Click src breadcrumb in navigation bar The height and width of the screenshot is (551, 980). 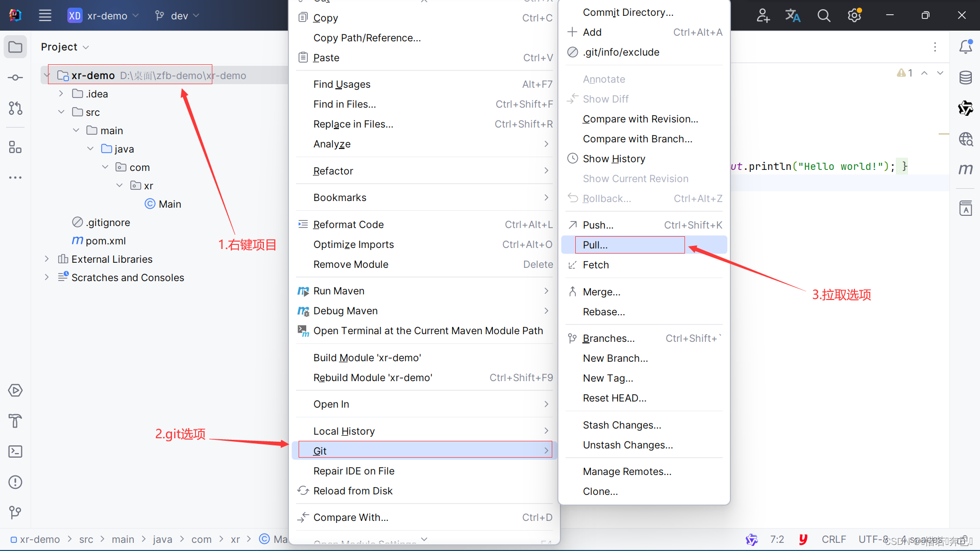(86, 539)
